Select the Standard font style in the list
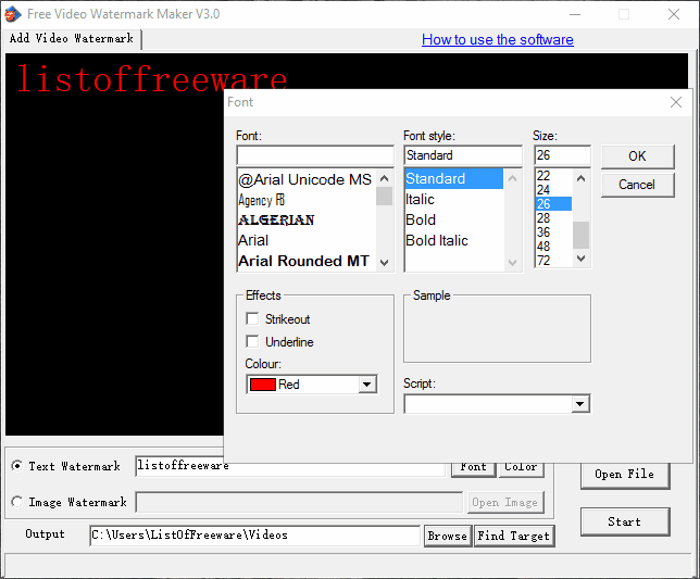This screenshot has height=579, width=700. coord(454,179)
